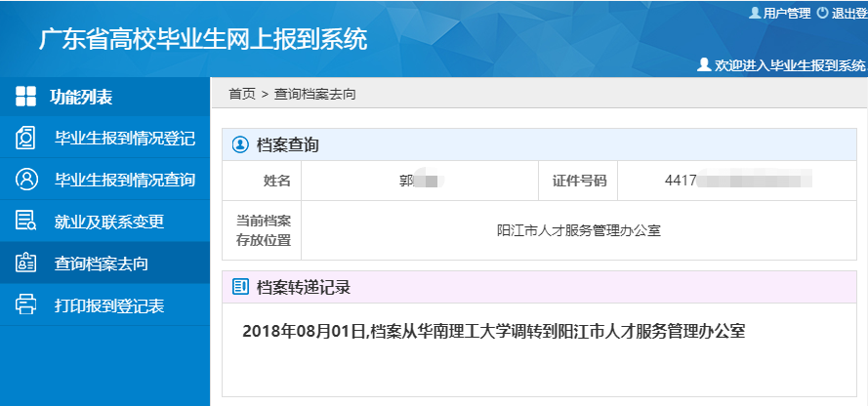Click the 毕业生报到情况登记 document icon
Viewport: 868px width, 406px height.
(x=26, y=138)
